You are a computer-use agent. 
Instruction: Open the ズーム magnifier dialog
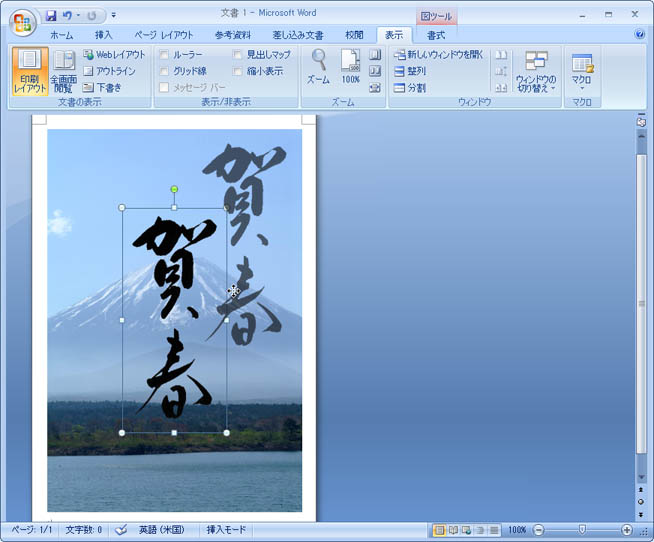[318, 67]
